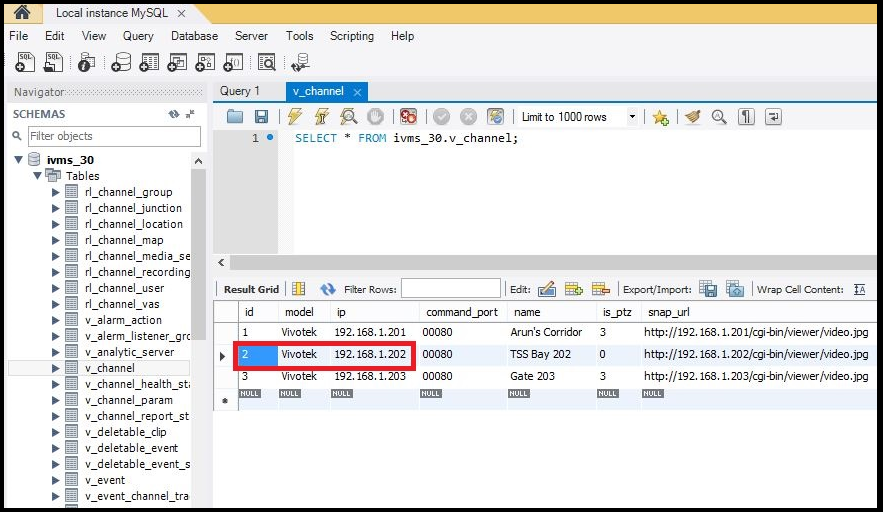883x512 pixels.
Task: Run the EXPLAIN command magnifier icon
Action: (x=349, y=117)
